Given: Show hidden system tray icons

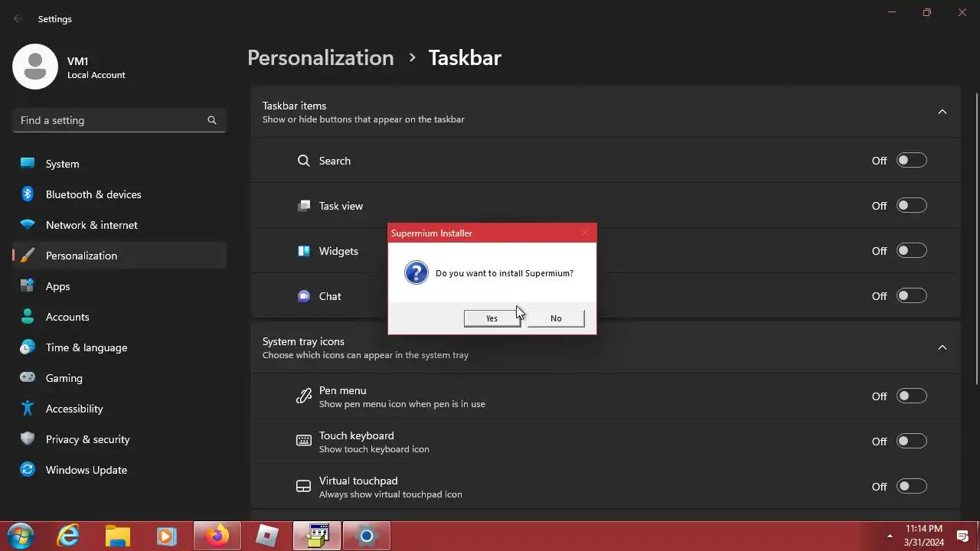Looking at the screenshot, I should pyautogui.click(x=890, y=536).
